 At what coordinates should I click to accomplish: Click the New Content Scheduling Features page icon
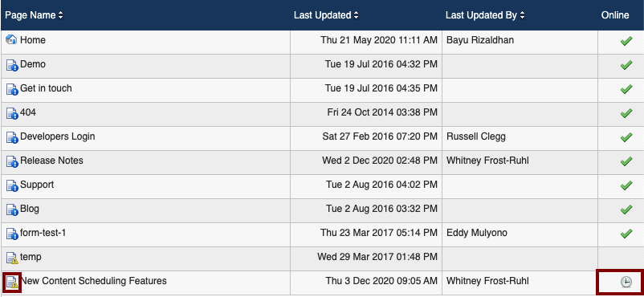(x=12, y=282)
